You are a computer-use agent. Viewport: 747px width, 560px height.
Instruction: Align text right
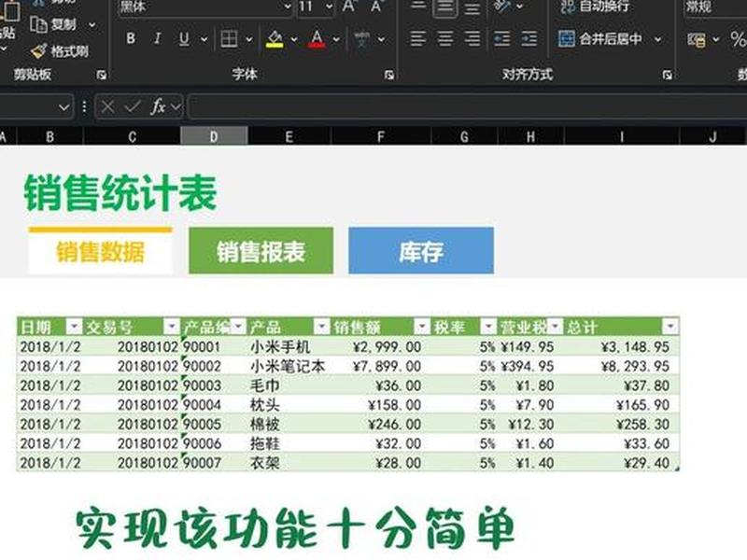[472, 38]
